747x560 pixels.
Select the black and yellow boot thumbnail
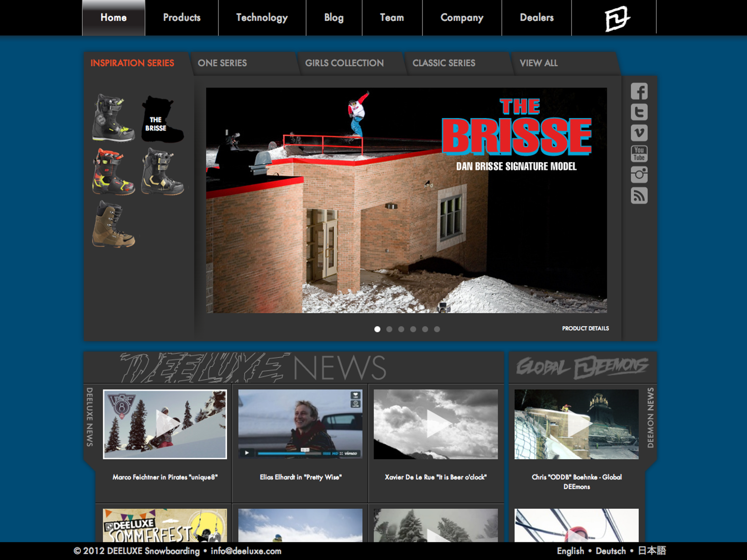113,118
